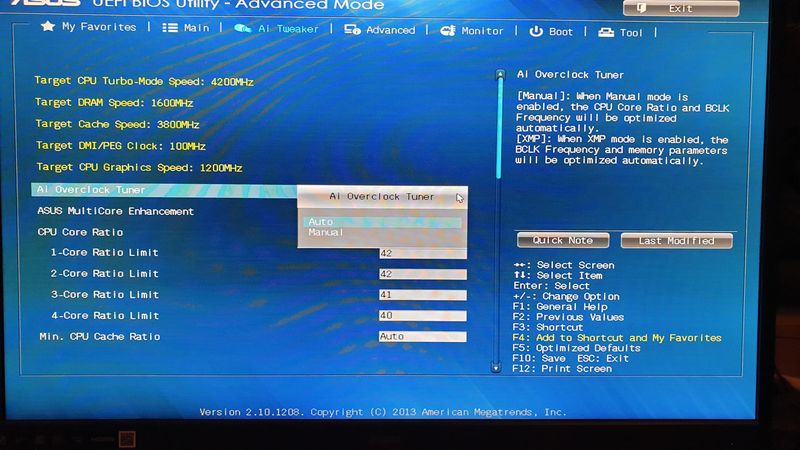Click the F3: Shortcut hint
800x450 pixels.
click(x=547, y=327)
